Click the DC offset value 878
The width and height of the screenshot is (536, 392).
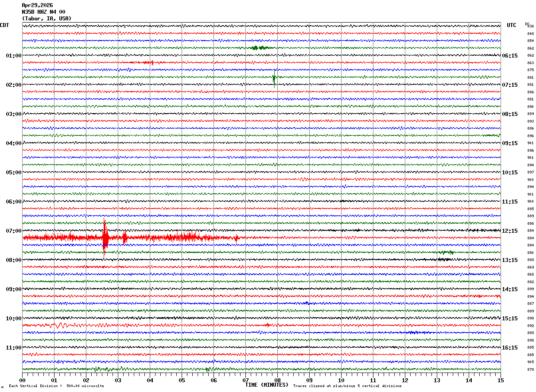530,369
